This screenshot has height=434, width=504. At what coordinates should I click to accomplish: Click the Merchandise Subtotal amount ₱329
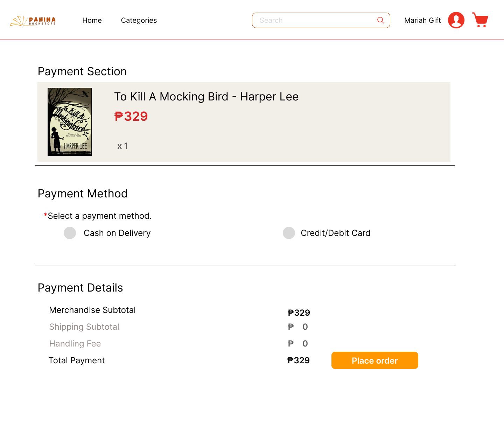click(x=299, y=313)
